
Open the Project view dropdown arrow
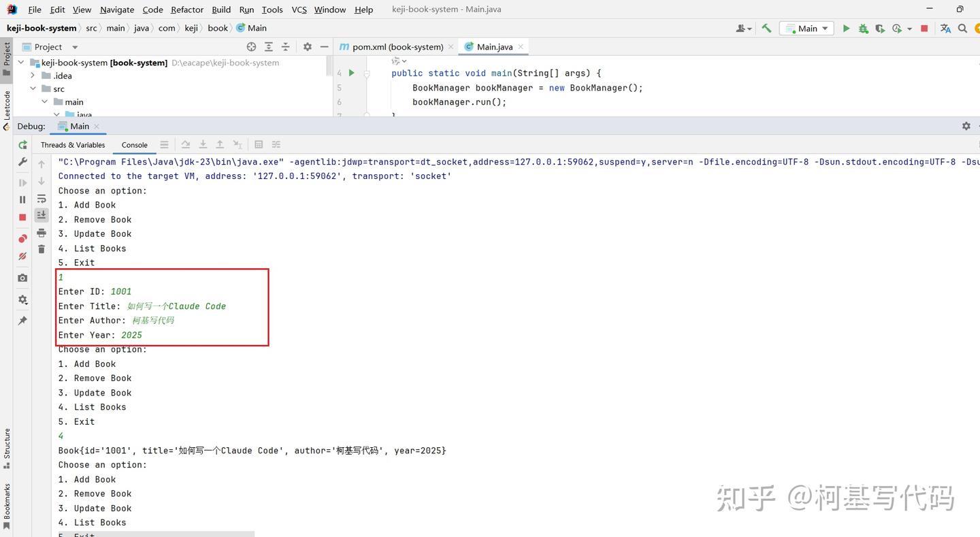(75, 47)
